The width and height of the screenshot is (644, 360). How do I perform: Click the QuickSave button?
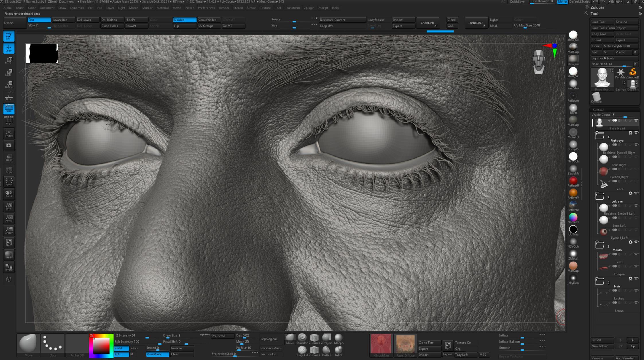[x=517, y=2]
